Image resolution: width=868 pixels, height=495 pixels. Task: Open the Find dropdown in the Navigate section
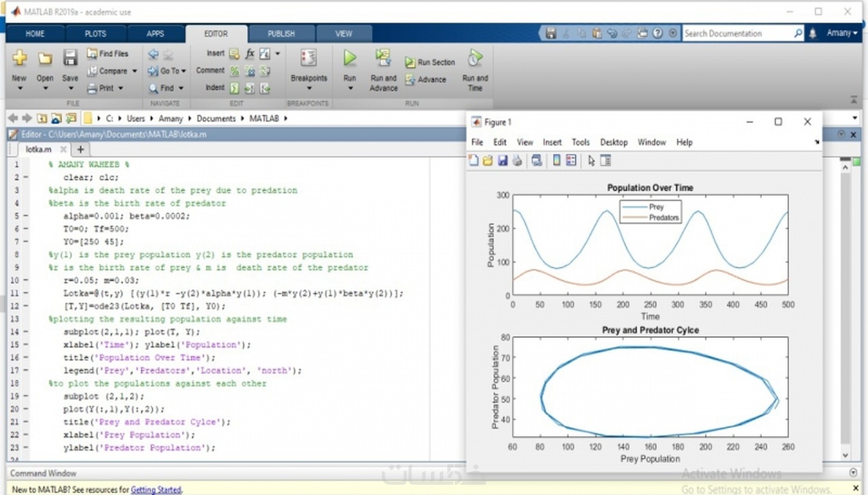166,88
